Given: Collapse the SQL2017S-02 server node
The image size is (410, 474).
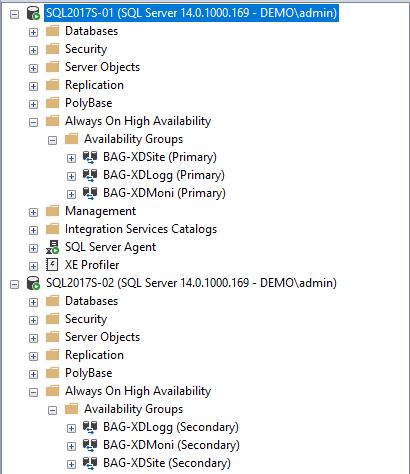Looking at the screenshot, I should [x=14, y=284].
